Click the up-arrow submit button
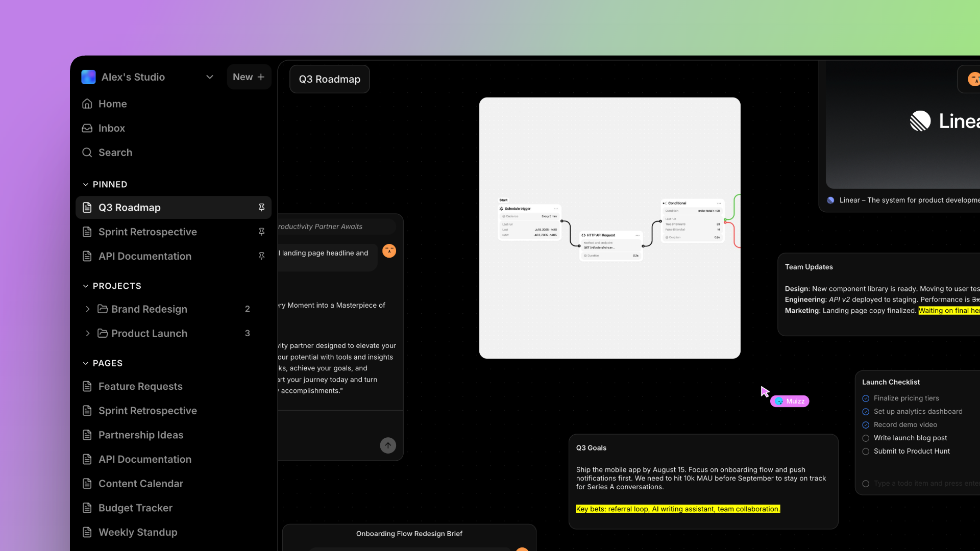 coord(387,445)
